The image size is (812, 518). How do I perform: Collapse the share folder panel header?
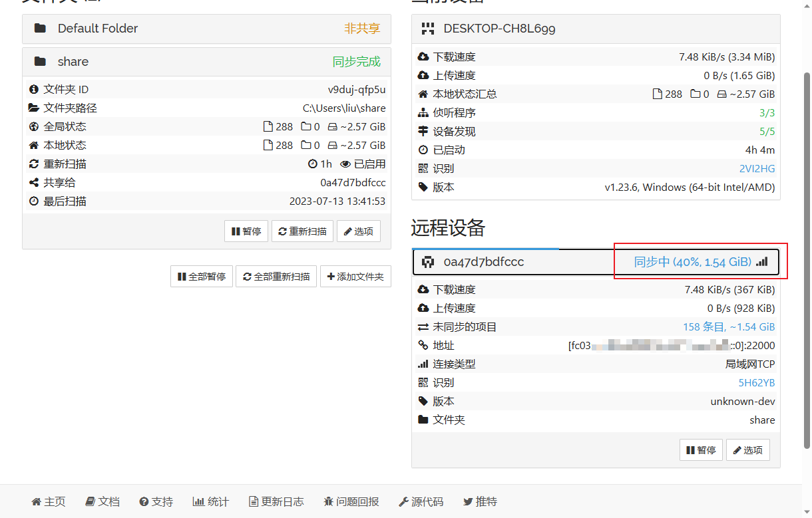pos(206,62)
